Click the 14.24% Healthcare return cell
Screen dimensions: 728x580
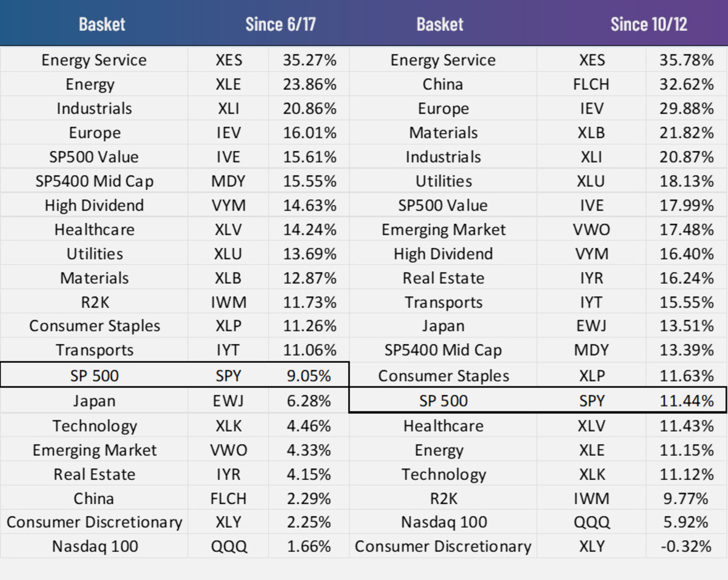(309, 230)
